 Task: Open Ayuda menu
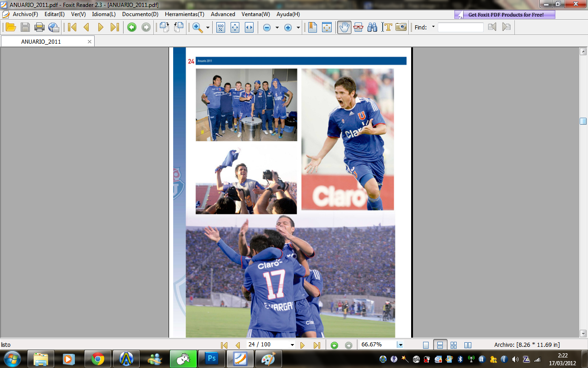[x=288, y=14]
